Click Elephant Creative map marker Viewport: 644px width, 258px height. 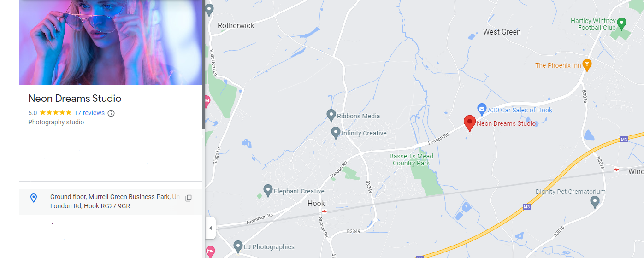(x=268, y=190)
